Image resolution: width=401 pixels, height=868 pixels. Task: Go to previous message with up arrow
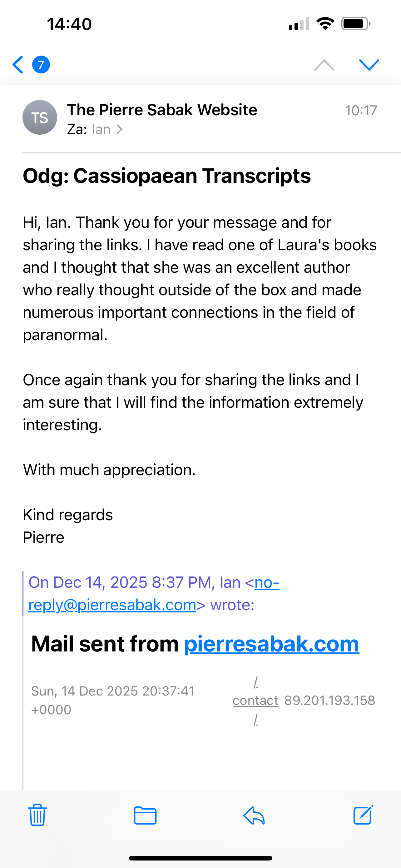324,65
